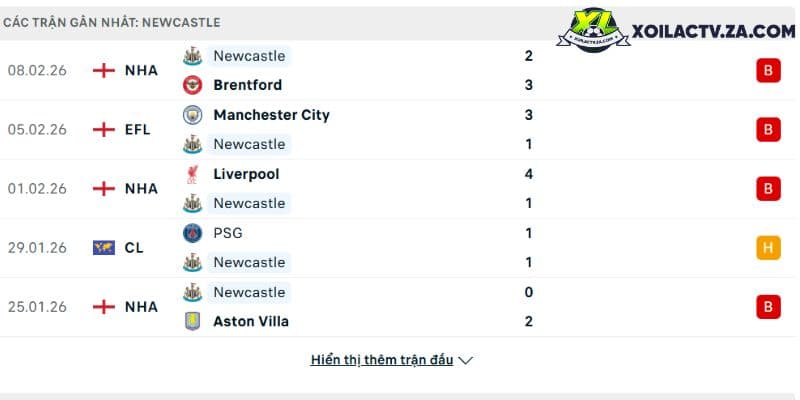
Task: Select the Brentford team name
Action: tap(247, 85)
